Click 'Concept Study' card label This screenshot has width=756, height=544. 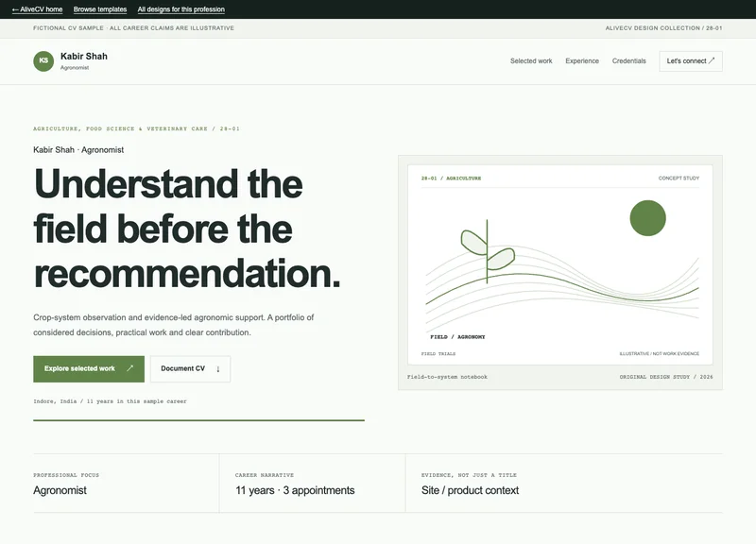tap(679, 178)
